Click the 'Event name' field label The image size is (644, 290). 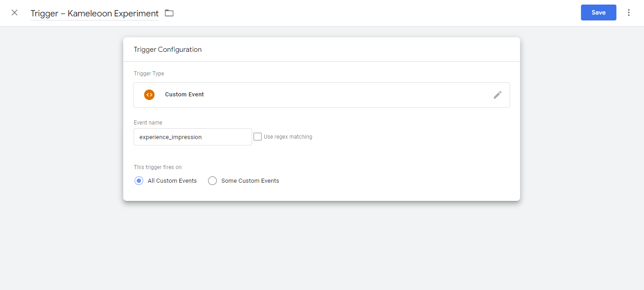(148, 123)
